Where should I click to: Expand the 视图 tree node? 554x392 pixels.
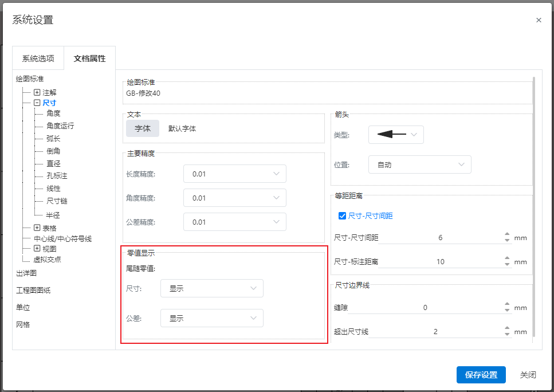(37, 248)
